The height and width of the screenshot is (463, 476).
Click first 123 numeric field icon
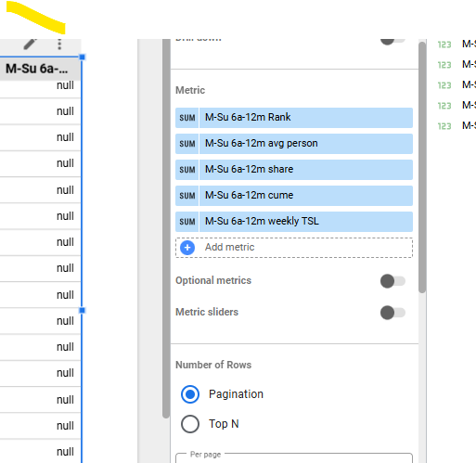(444, 45)
